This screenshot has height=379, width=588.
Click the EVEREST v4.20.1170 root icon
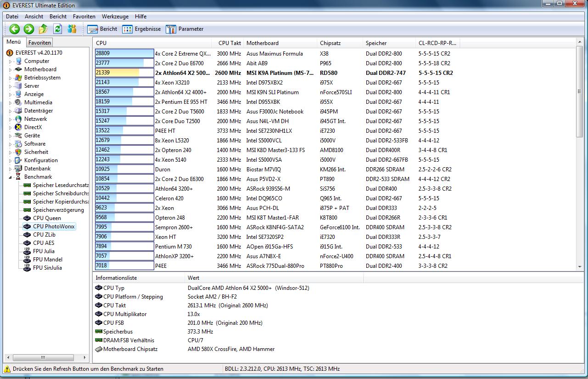coord(10,53)
